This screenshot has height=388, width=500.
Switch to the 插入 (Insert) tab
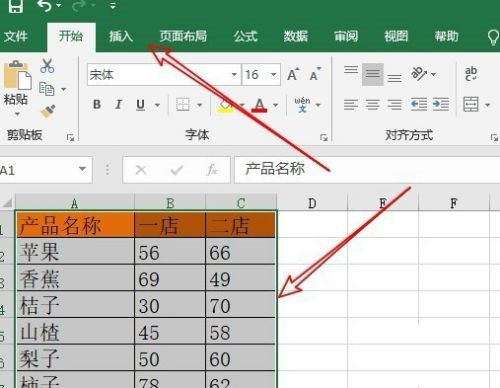[121, 36]
